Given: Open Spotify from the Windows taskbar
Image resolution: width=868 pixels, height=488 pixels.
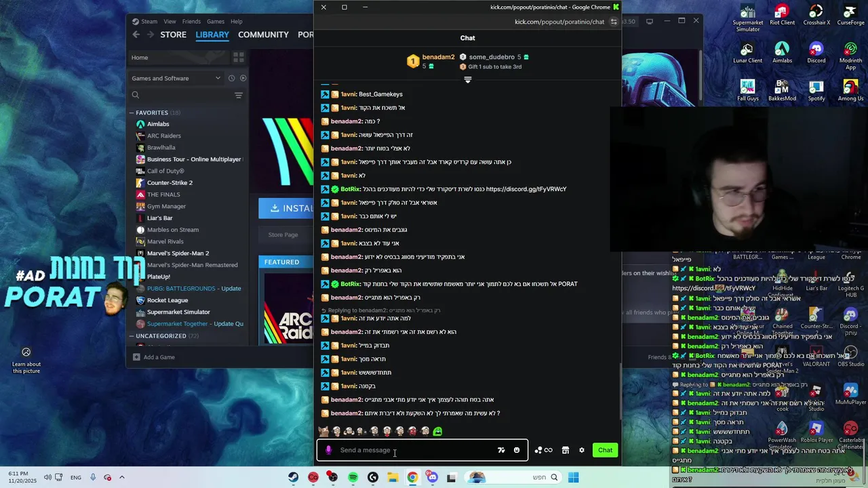Looking at the screenshot, I should tap(353, 477).
